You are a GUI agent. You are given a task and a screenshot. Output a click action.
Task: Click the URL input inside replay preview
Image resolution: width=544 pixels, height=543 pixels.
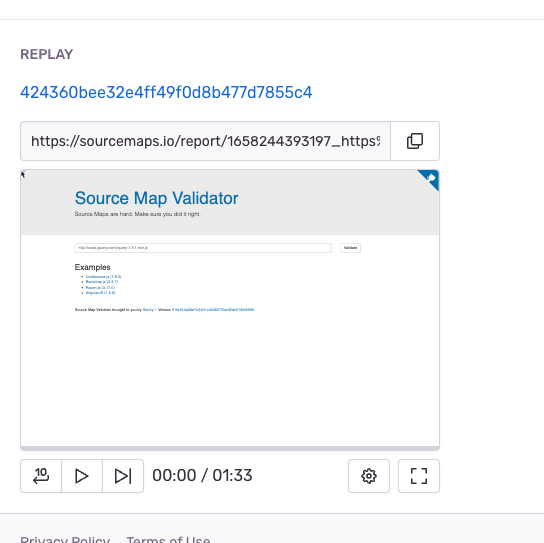(203, 248)
